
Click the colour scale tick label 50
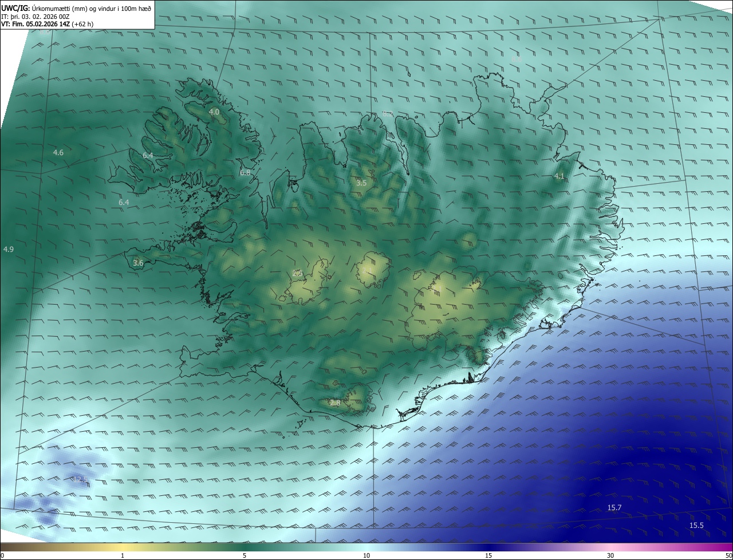point(728,555)
